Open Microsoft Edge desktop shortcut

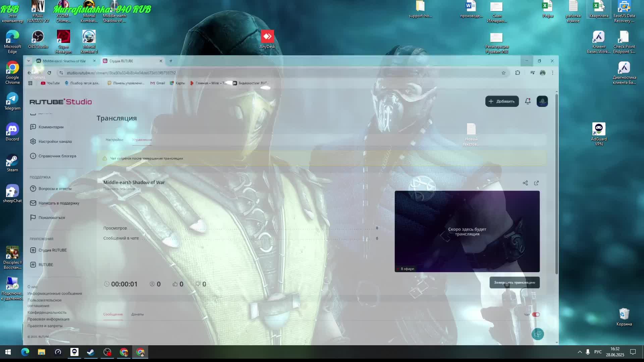(x=12, y=42)
